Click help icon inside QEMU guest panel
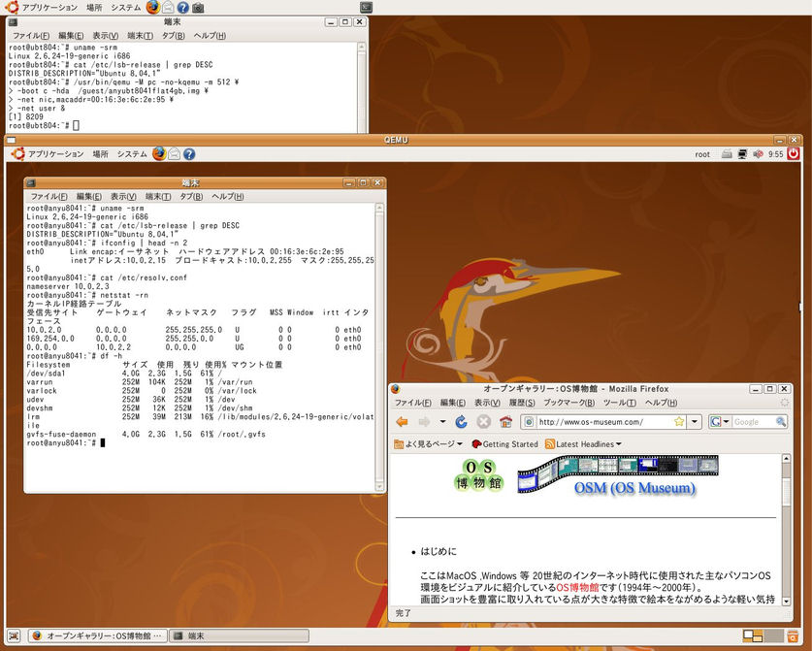This screenshot has width=812, height=651. click(x=189, y=154)
